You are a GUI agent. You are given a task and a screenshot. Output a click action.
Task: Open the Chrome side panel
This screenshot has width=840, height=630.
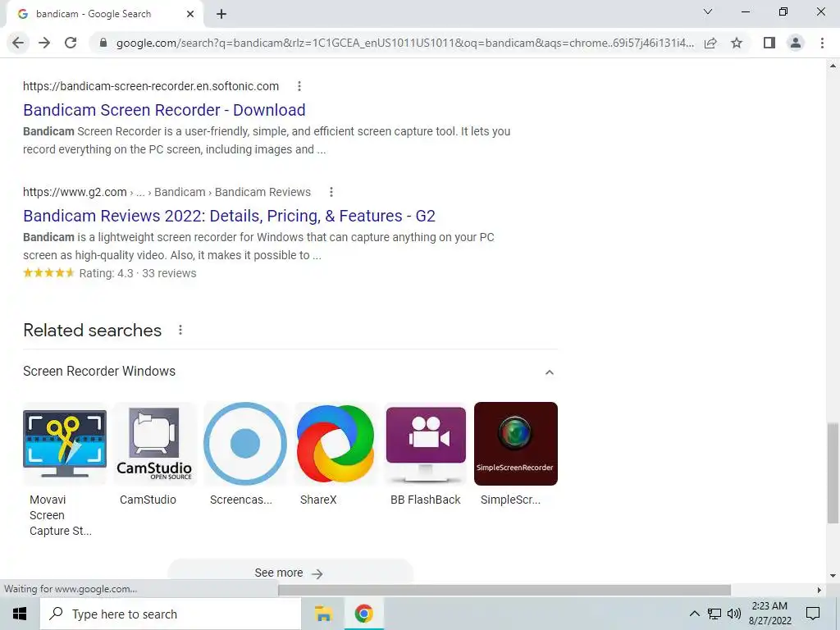coord(769,43)
